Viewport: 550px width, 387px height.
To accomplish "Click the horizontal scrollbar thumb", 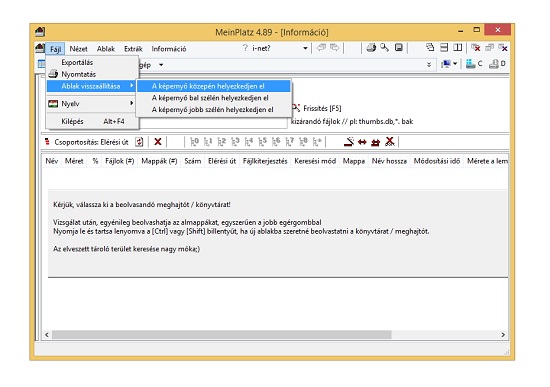I will pyautogui.click(x=222, y=335).
